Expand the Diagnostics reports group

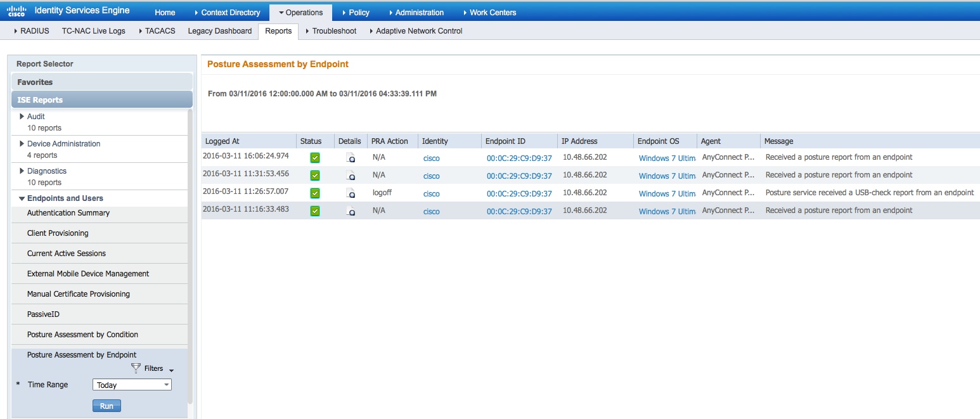(22, 171)
